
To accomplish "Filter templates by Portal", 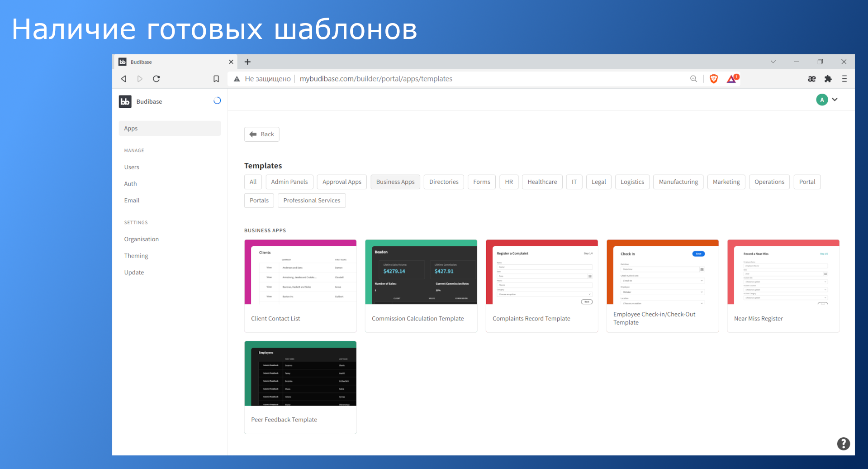I will tap(807, 182).
